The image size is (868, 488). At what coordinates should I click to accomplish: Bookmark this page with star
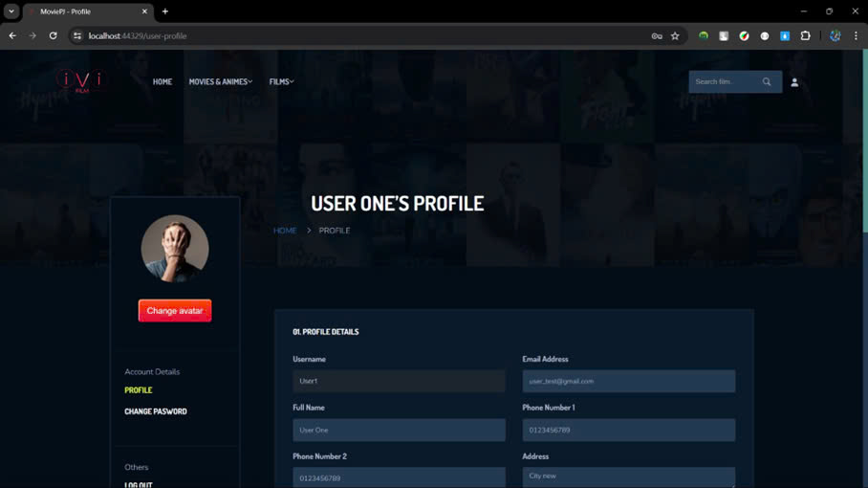pyautogui.click(x=675, y=36)
